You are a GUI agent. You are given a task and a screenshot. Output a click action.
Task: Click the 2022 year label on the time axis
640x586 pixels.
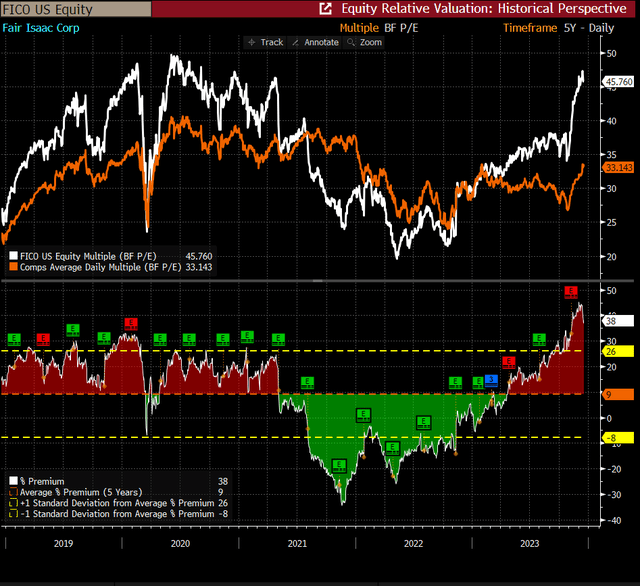pos(413,544)
